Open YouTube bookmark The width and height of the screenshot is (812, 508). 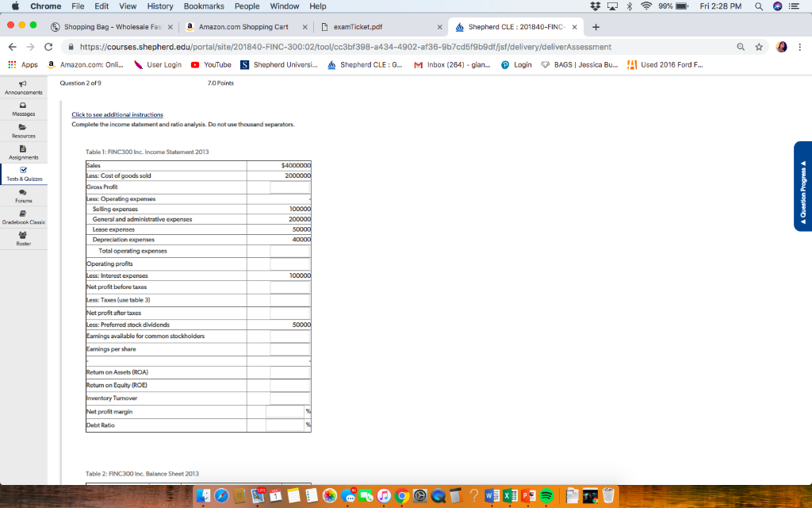point(211,65)
